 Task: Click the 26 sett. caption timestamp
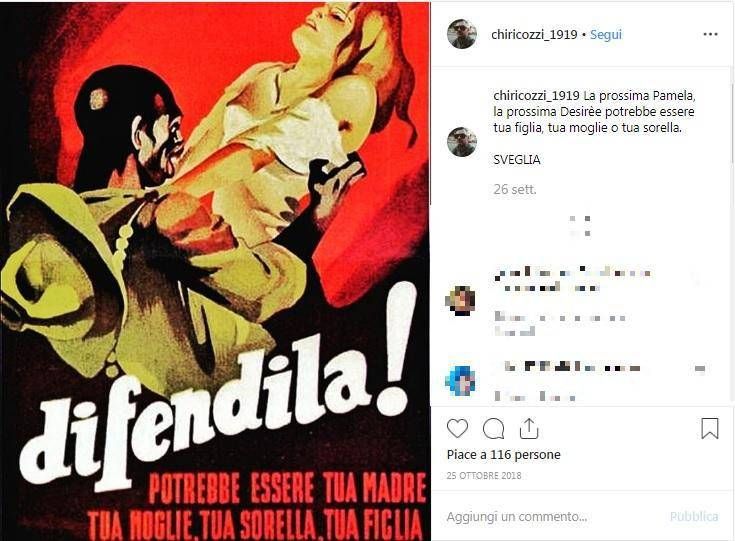515,189
